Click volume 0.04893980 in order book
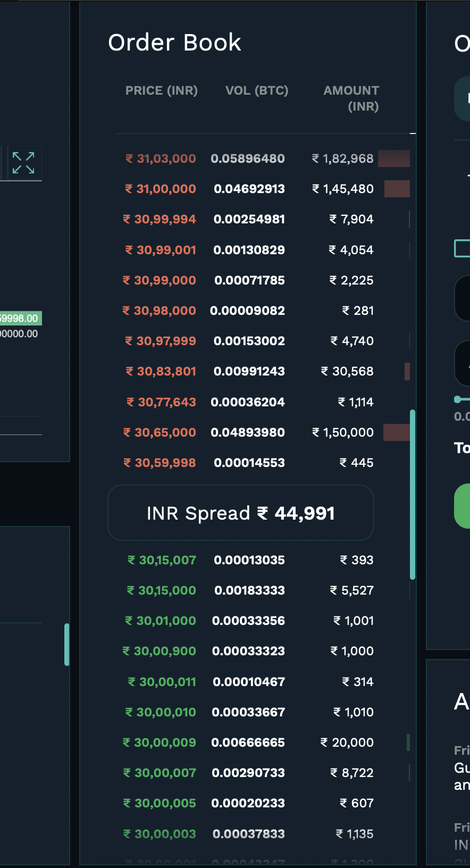470x868 pixels. tap(248, 432)
